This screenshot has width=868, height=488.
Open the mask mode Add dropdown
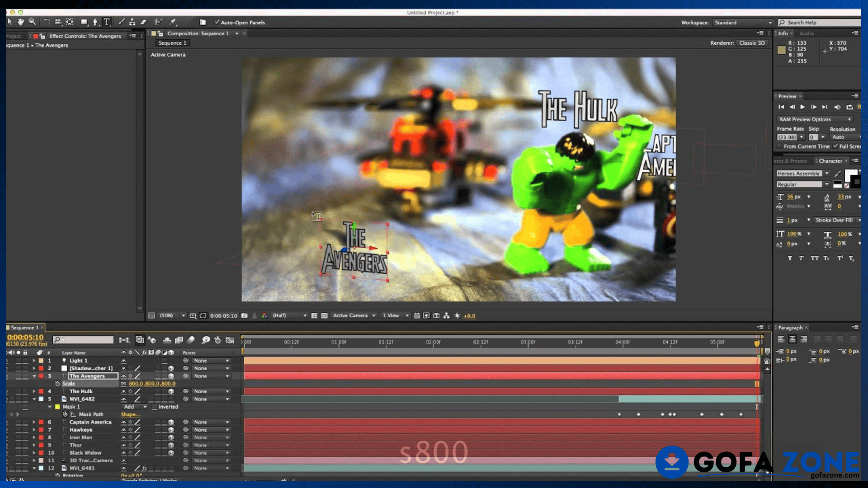coord(135,407)
